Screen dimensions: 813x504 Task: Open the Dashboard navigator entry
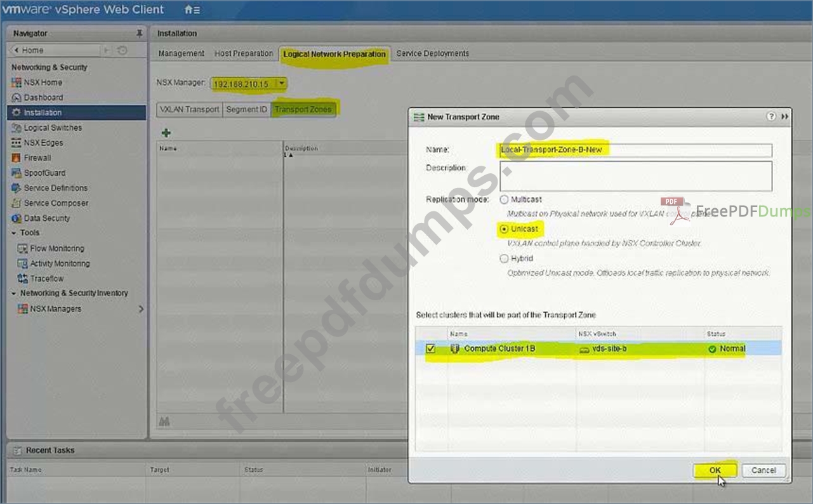(43, 98)
